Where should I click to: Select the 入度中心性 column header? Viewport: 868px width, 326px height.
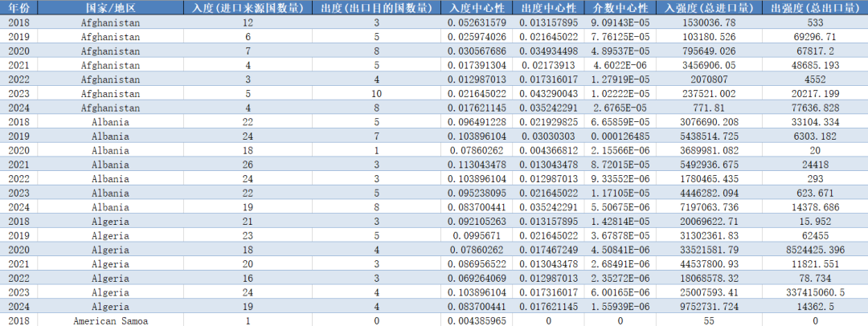pyautogui.click(x=476, y=8)
